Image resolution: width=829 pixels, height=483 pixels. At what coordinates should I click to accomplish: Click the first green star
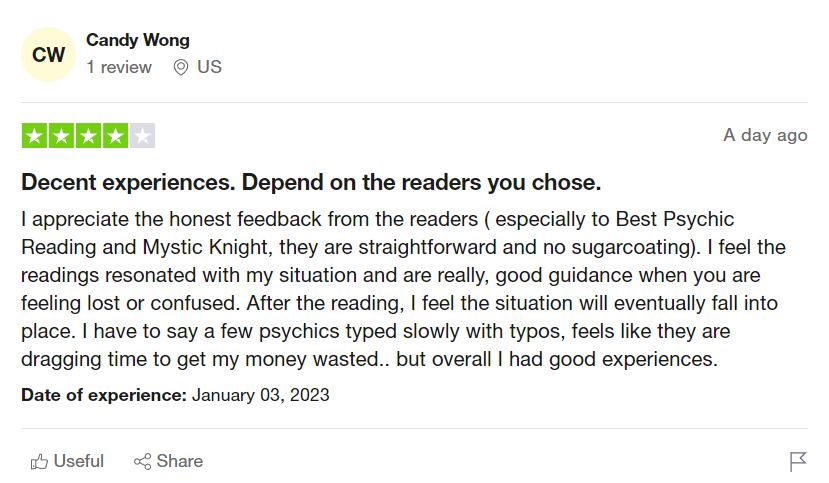coord(34,136)
